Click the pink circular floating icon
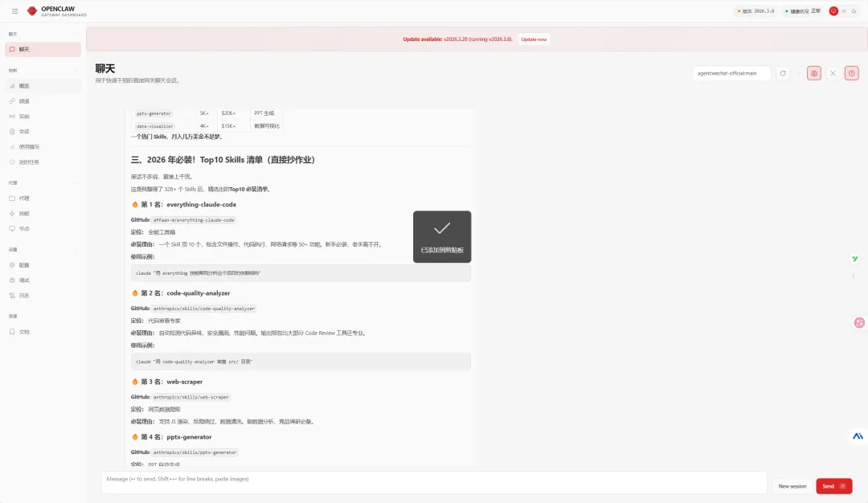 click(x=859, y=322)
